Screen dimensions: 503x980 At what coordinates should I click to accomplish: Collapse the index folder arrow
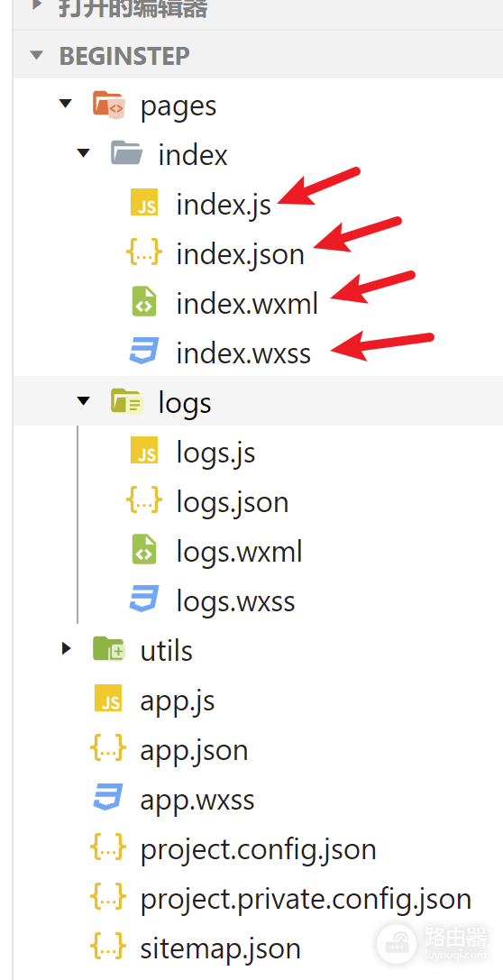pos(83,153)
